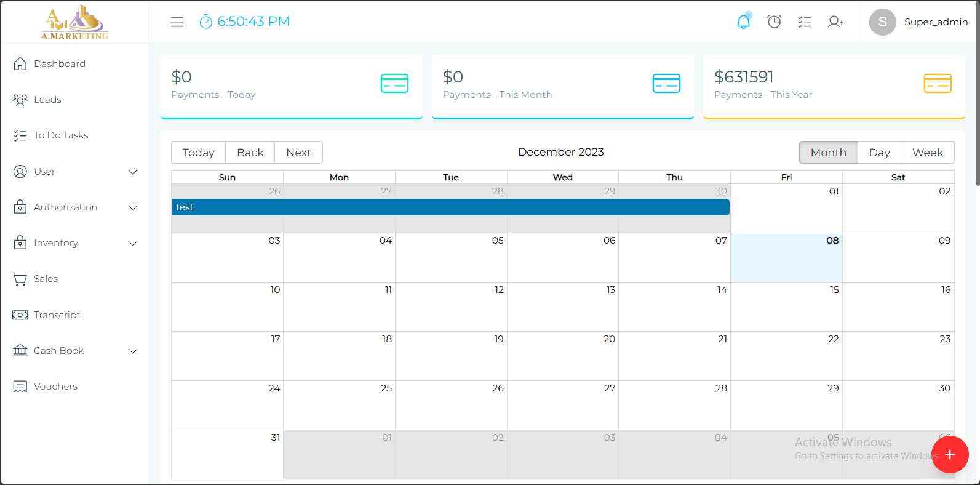Select December 15 calendar cell

tap(786, 308)
